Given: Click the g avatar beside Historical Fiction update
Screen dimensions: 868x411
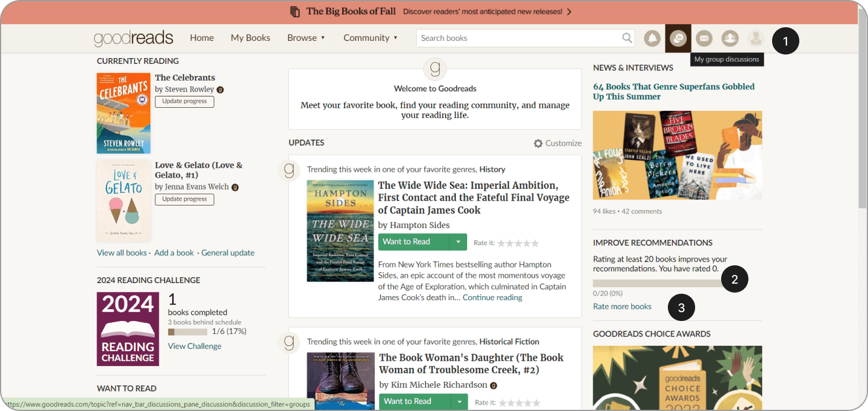Looking at the screenshot, I should click(289, 342).
